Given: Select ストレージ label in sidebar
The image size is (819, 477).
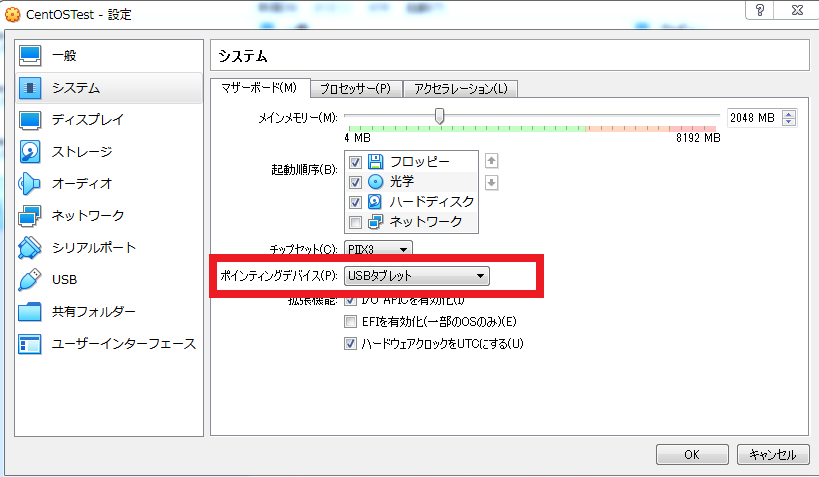Looking at the screenshot, I should (82, 152).
